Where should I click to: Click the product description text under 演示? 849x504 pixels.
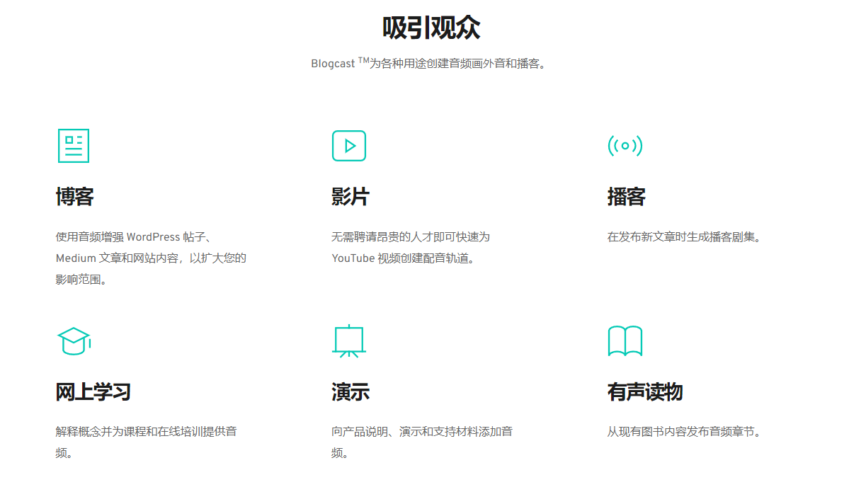(x=421, y=442)
